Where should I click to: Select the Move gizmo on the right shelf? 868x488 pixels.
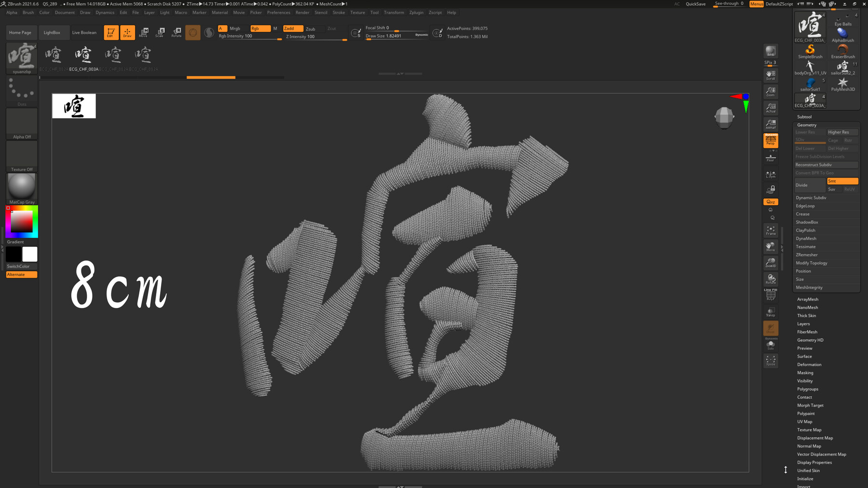click(x=770, y=247)
